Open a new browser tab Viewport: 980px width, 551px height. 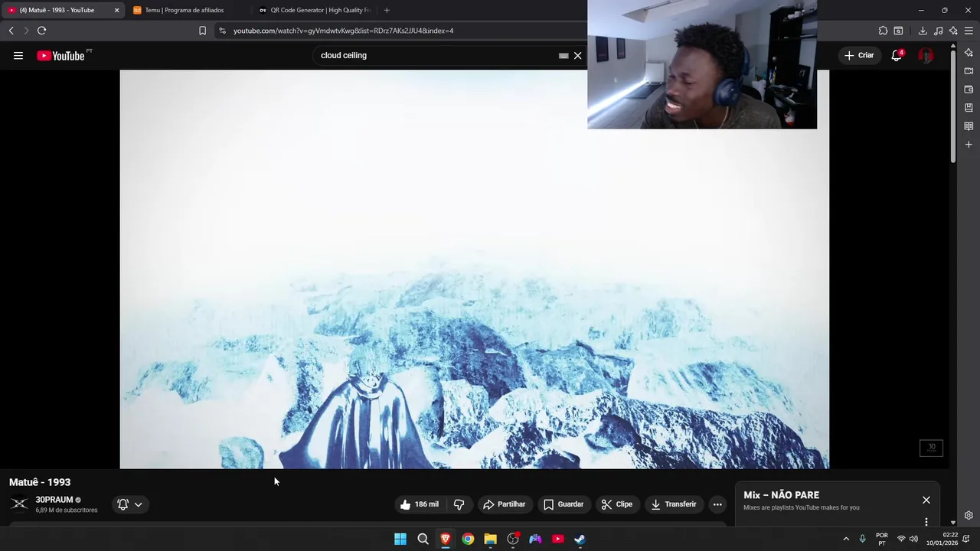pos(387,10)
